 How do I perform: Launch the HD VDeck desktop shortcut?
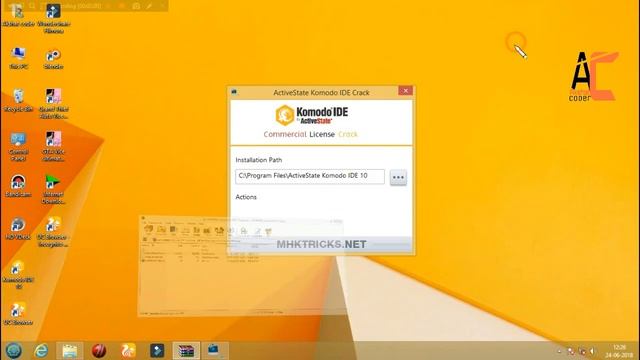point(18,229)
